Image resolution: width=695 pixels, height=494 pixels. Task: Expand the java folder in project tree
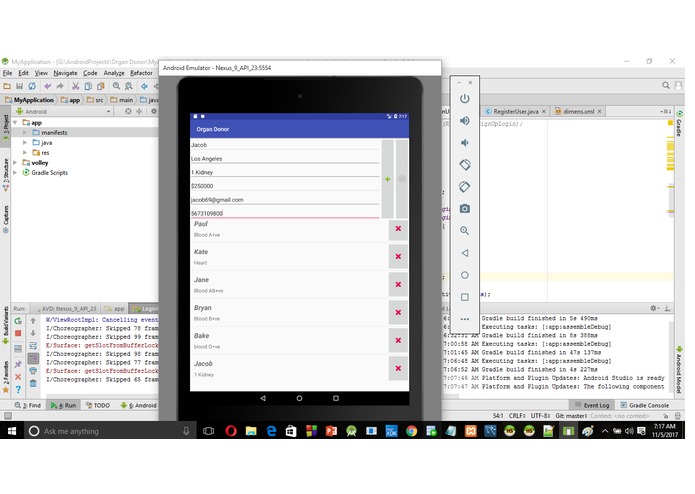pyautogui.click(x=25, y=143)
